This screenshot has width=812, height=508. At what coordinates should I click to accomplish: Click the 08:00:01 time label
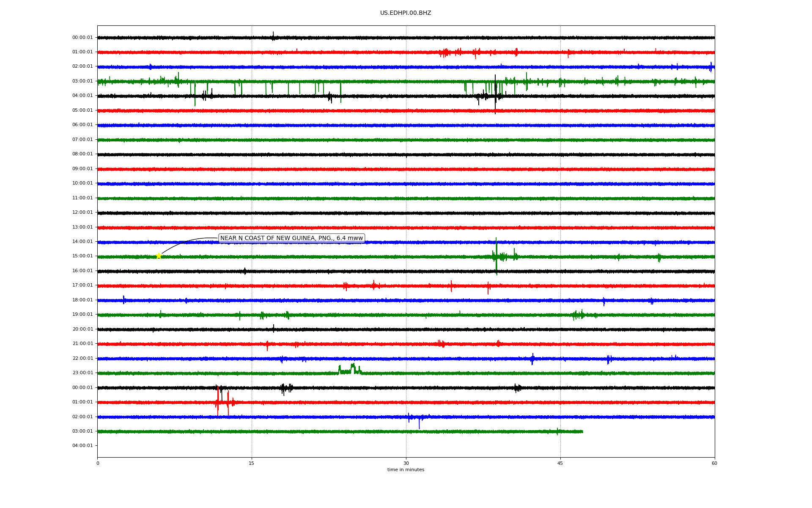(x=82, y=154)
